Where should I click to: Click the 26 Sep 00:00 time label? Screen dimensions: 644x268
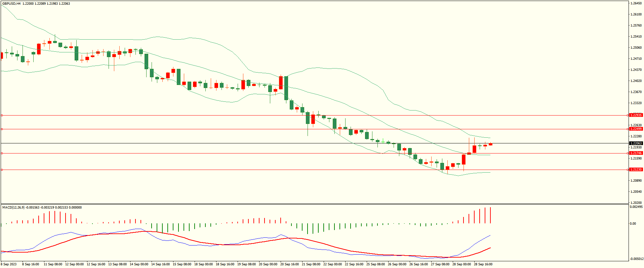coord(397,264)
